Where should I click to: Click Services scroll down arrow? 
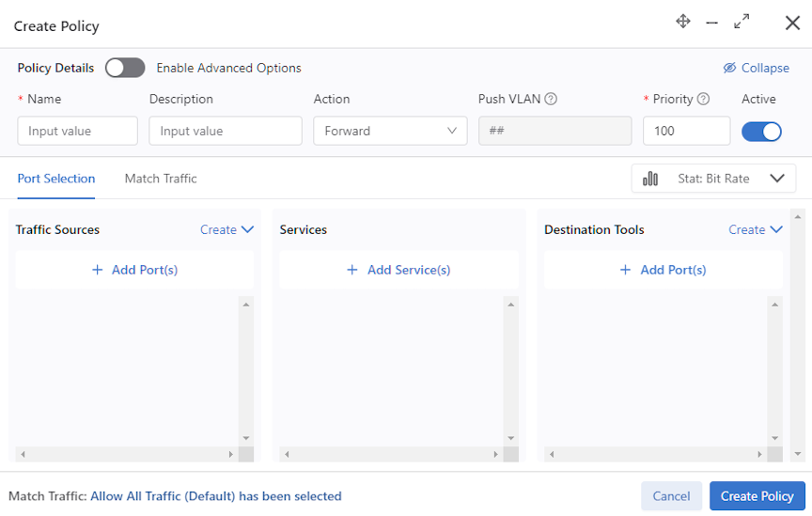[x=510, y=438]
